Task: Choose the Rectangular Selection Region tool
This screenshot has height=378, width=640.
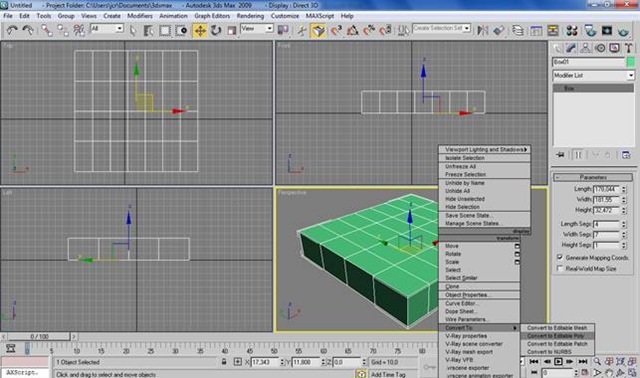Action: point(165,31)
